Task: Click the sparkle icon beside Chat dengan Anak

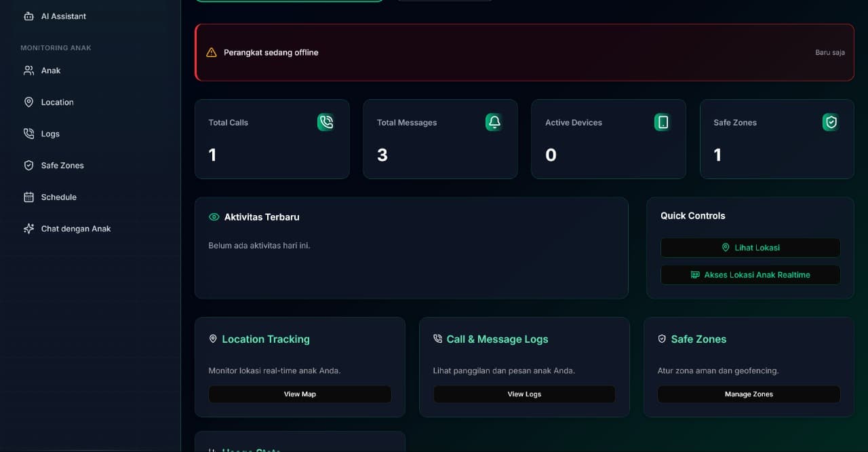Action: tap(28, 228)
